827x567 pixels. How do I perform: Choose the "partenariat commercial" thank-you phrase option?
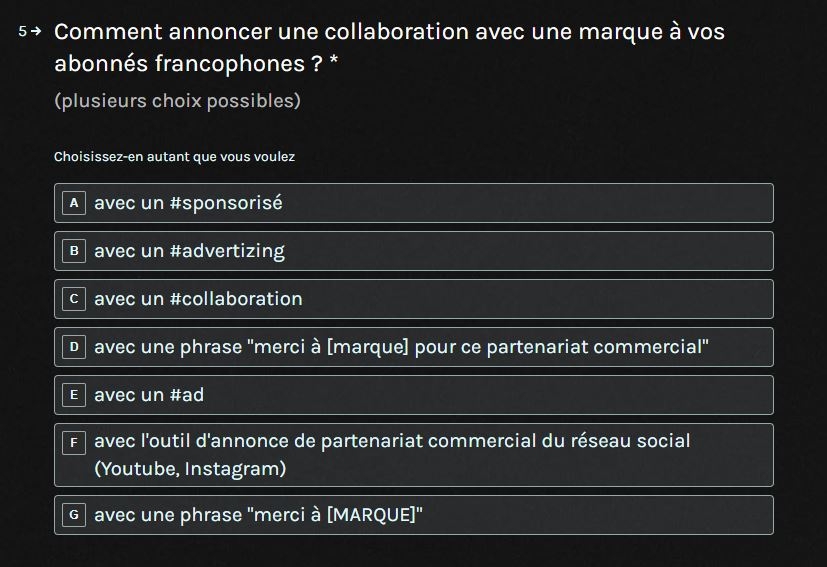coord(401,347)
